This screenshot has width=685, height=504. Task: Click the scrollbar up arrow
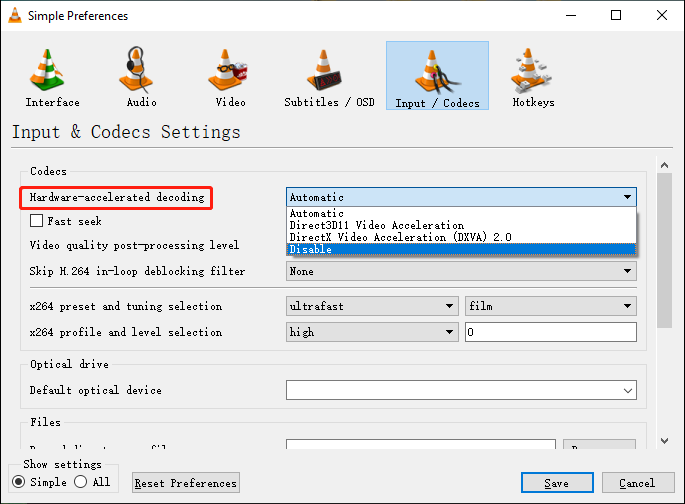[664, 165]
